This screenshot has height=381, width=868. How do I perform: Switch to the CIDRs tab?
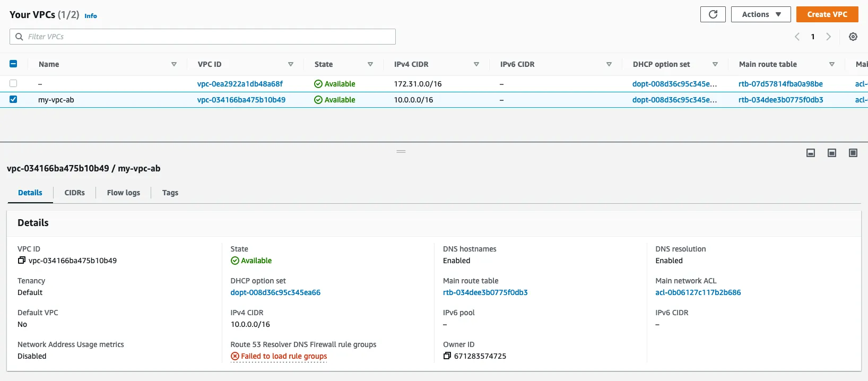[74, 193]
